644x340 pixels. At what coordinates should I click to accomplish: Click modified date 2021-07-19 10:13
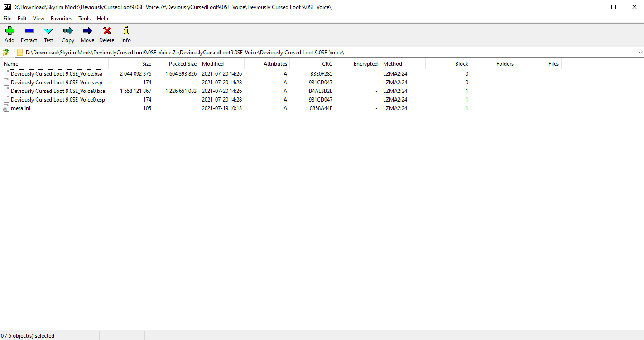click(222, 108)
